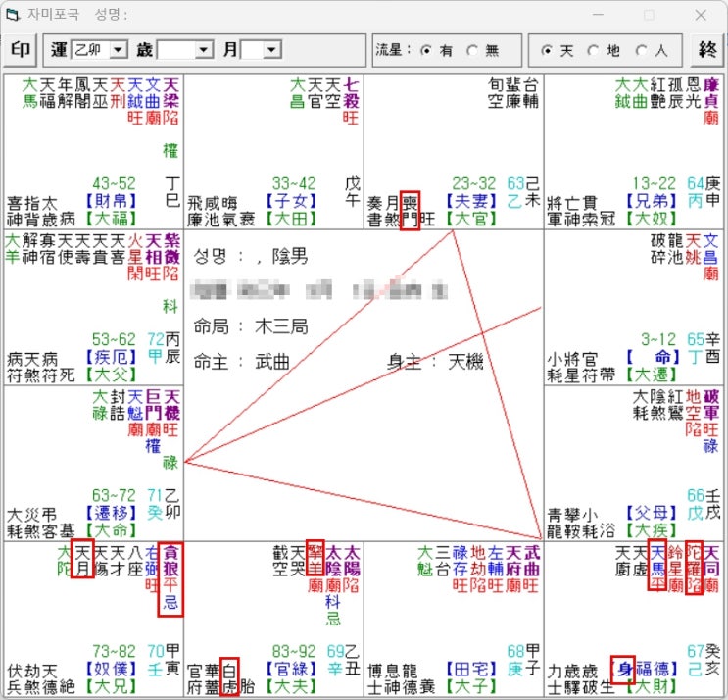Click the 破軍 star in 戌 palace
728x700 pixels.
(711, 405)
